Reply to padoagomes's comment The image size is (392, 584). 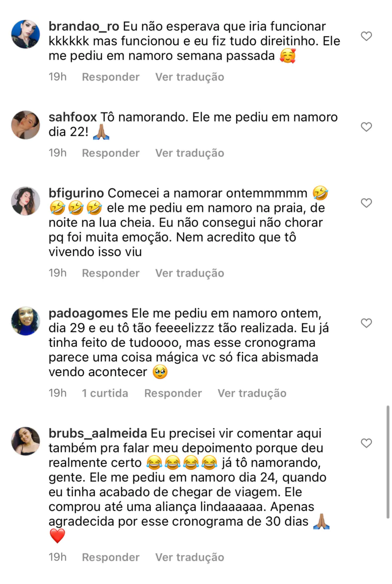pos(173,393)
